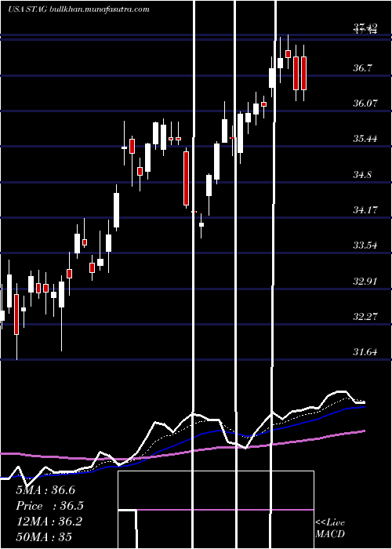Click the Live MACD label
Viewport: 392px width, 549px height.
(x=330, y=528)
